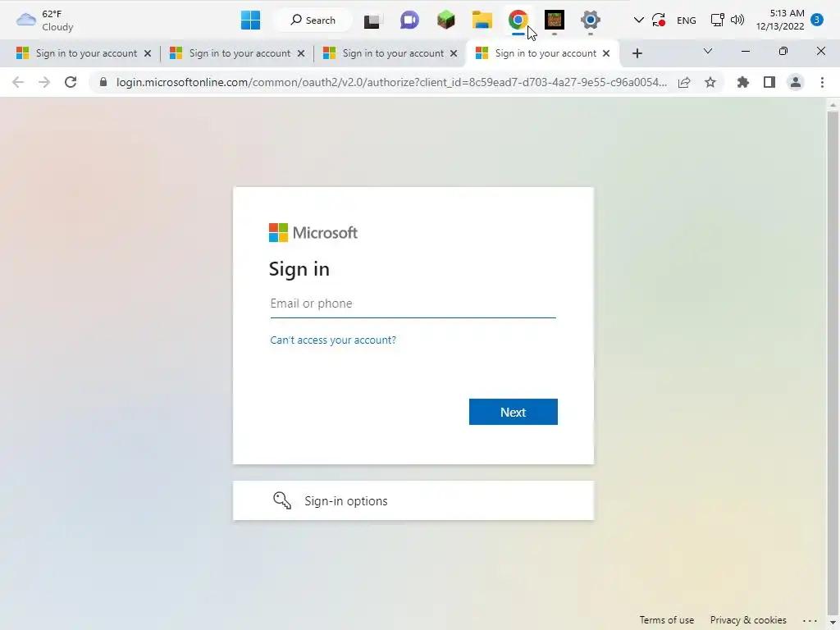Open Task View from taskbar
Screen dimensions: 840x630
(372, 21)
